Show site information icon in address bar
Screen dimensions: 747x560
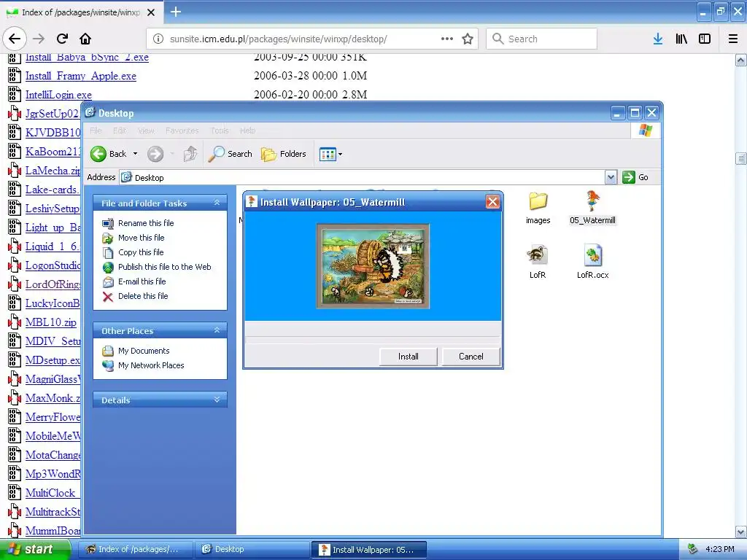[x=158, y=39]
